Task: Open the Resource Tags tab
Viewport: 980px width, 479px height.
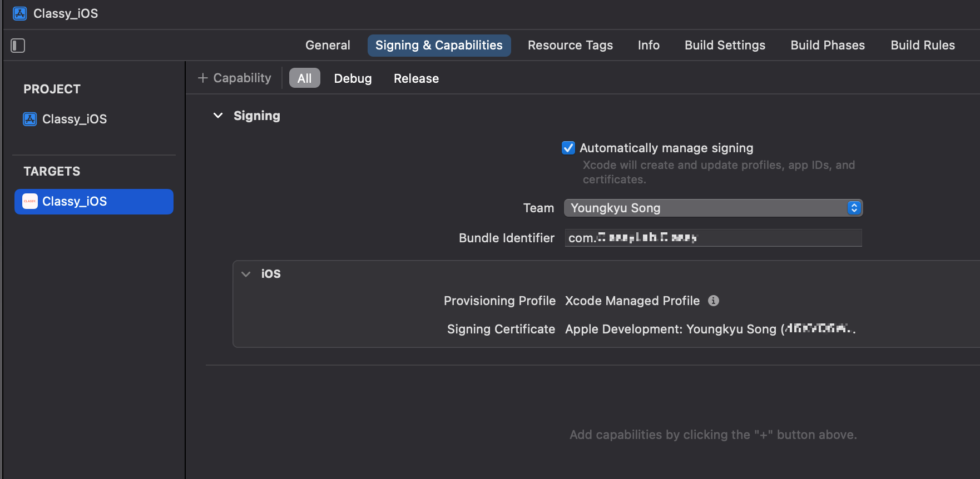Action: (570, 46)
